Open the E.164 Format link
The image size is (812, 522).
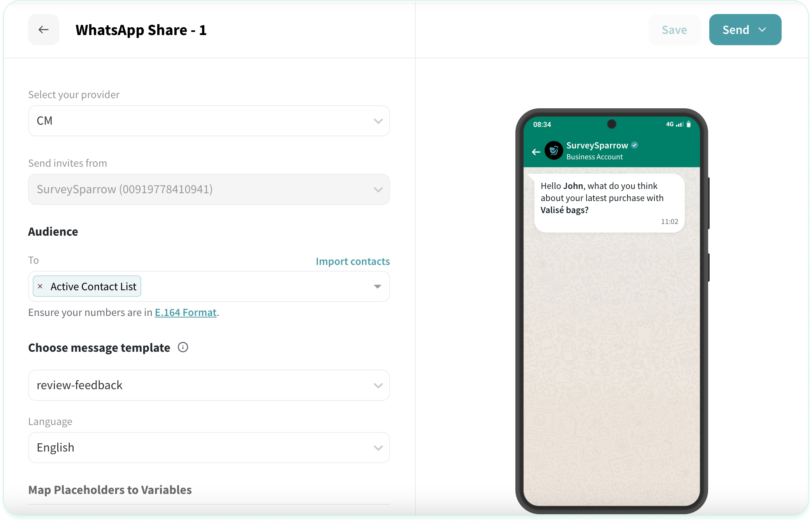point(186,312)
